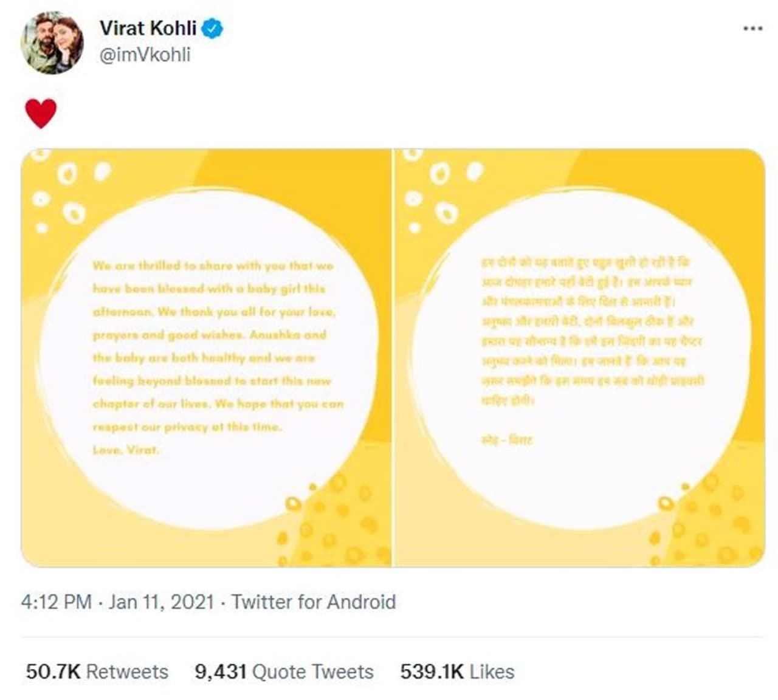Image resolution: width=778 pixels, height=700 pixels.
Task: Click dotted yellow pattern in English image corner
Action: click(340, 523)
